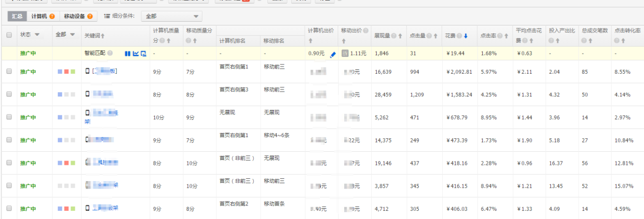
Task: Sort by 点击量 using its arrow
Action: coord(435,36)
